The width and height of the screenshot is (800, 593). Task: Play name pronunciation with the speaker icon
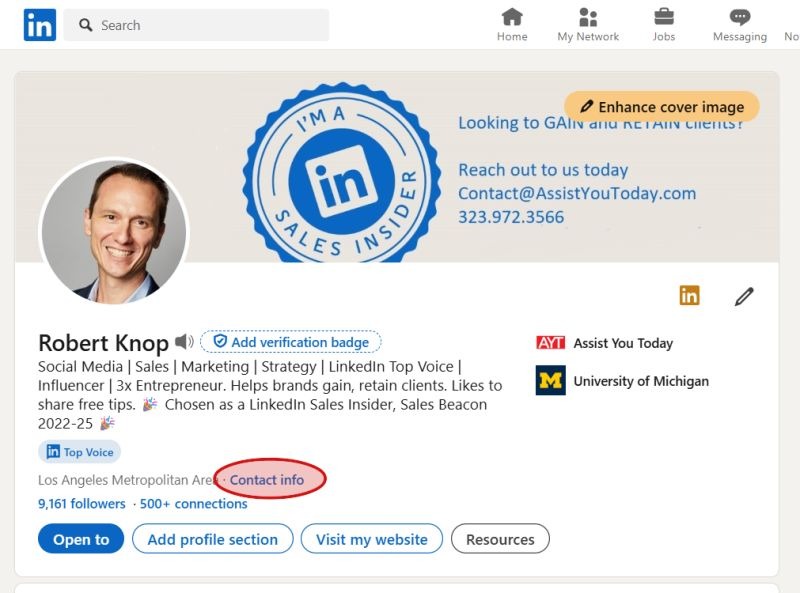[183, 342]
